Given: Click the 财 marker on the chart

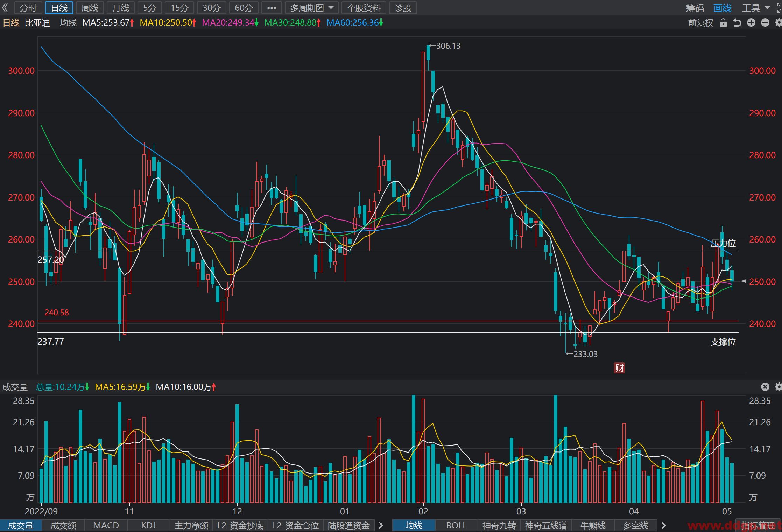Looking at the screenshot, I should tap(619, 368).
